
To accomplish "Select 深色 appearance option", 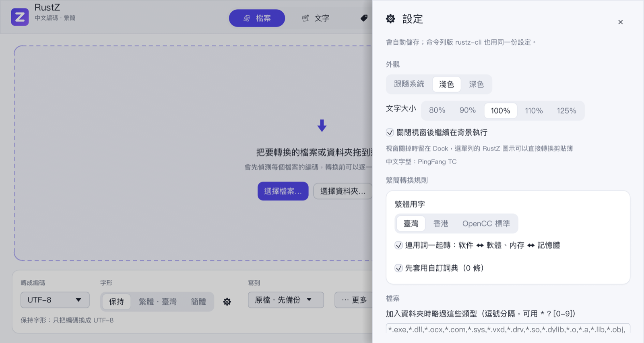I will coord(476,84).
